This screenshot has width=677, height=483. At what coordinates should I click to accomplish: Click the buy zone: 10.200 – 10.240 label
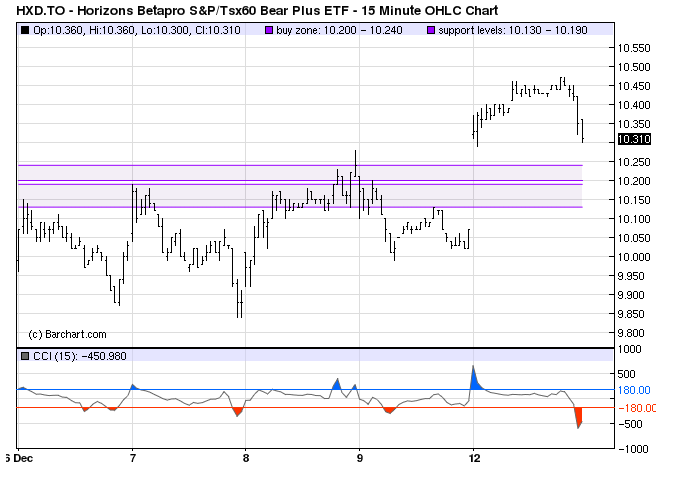pyautogui.click(x=339, y=30)
